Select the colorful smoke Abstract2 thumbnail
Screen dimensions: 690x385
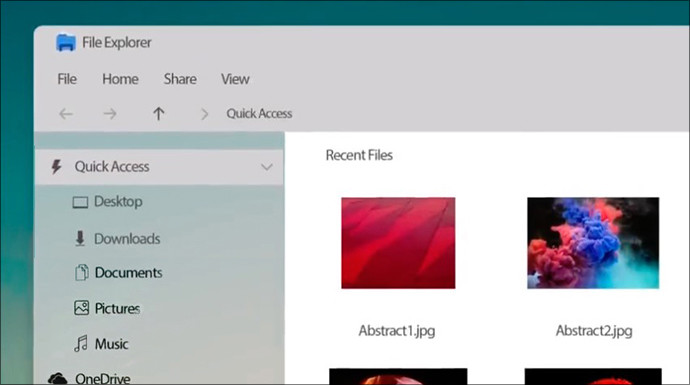[593, 243]
